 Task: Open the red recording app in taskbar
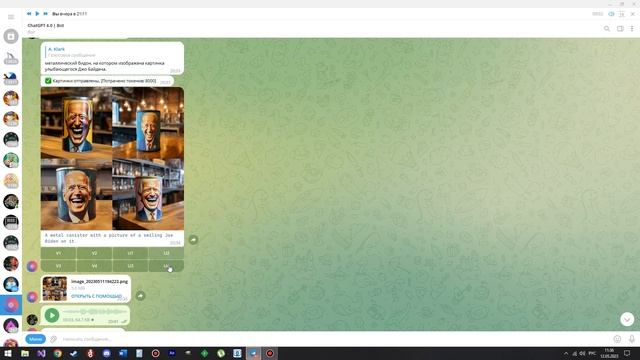[270, 353]
